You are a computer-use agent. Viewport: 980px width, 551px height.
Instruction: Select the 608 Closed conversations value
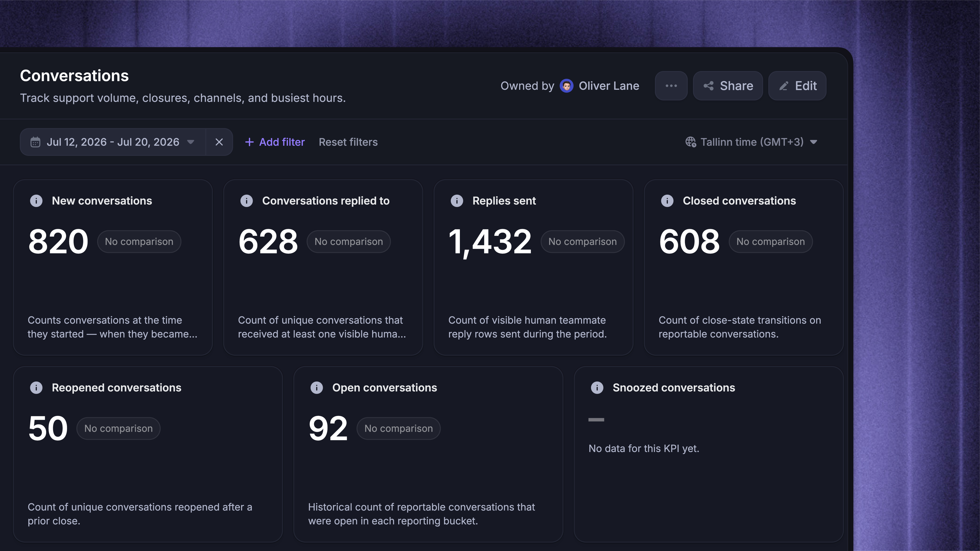(x=689, y=241)
